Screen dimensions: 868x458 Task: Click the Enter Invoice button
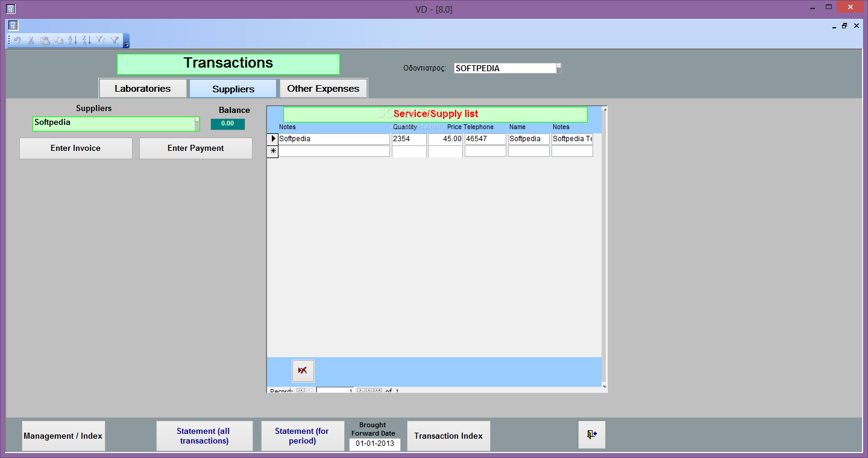pyautogui.click(x=75, y=148)
